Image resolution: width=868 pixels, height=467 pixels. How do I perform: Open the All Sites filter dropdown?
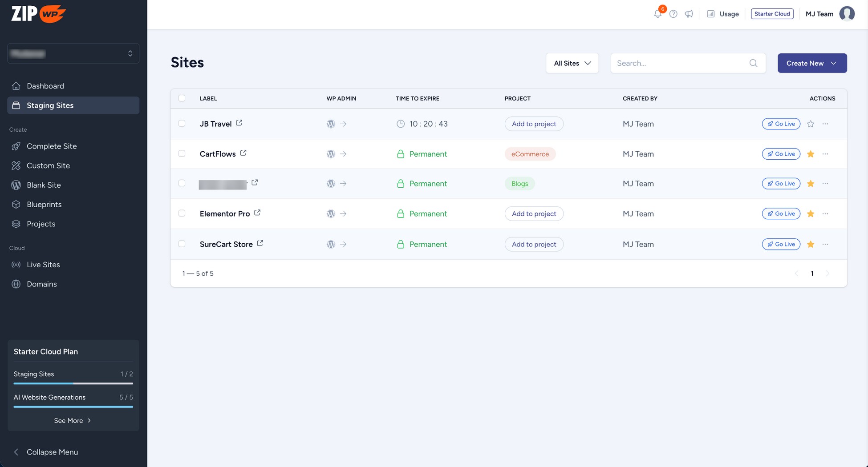[572, 63]
